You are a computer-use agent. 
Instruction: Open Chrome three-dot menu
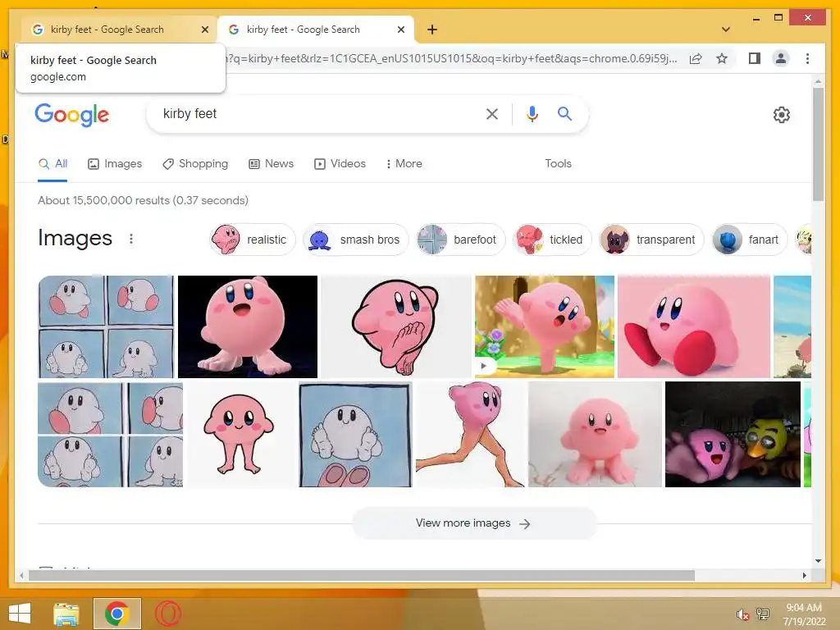(x=807, y=58)
